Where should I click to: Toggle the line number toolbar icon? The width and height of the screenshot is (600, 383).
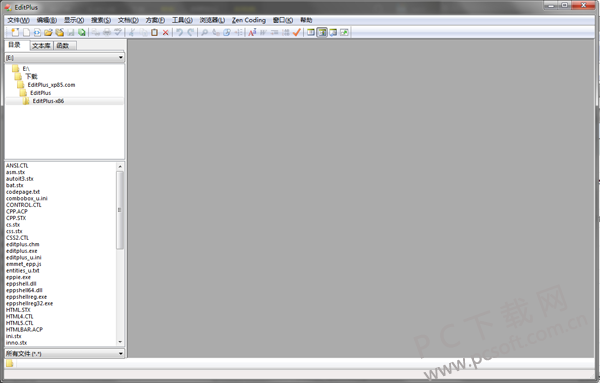coord(285,33)
